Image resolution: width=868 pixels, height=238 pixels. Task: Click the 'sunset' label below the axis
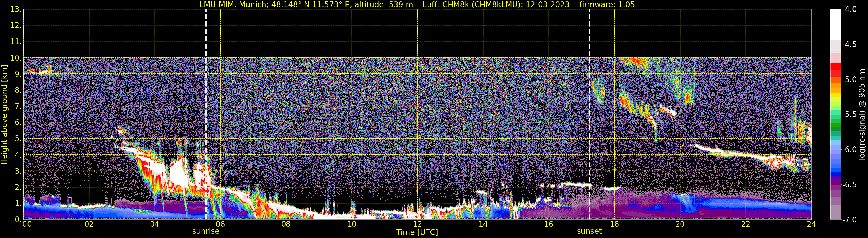589,231
